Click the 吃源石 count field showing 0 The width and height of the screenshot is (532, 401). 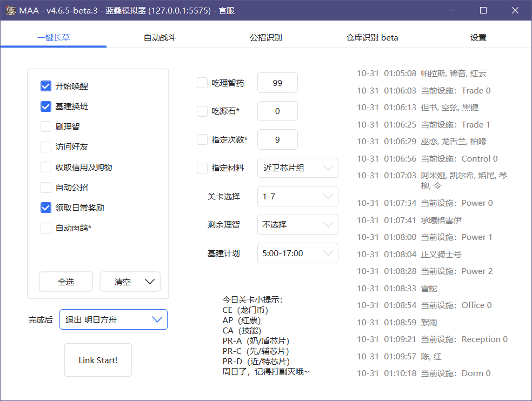coord(277,111)
